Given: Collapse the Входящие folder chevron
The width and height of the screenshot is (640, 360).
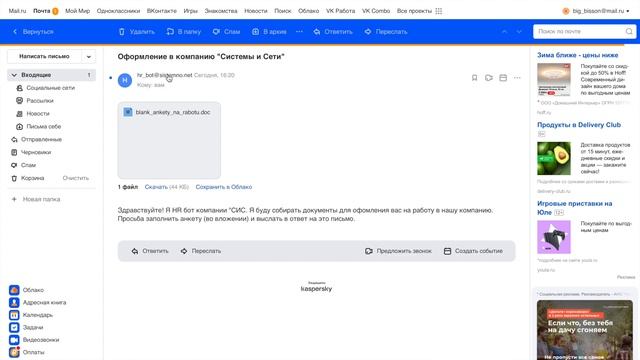Looking at the screenshot, I should point(14,75).
